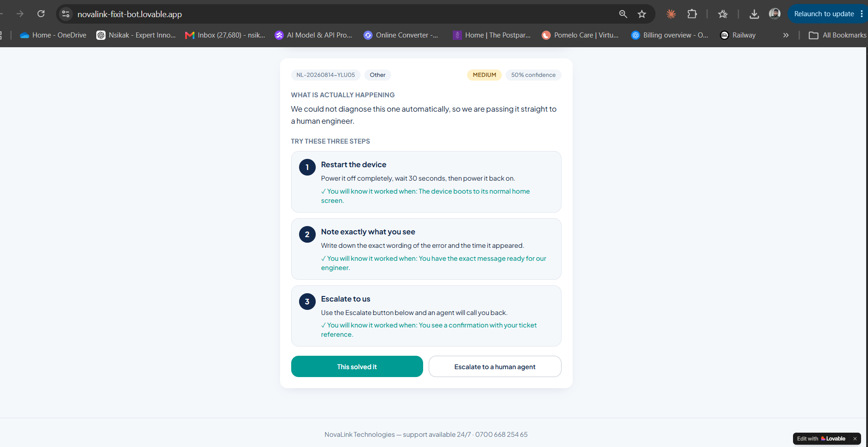This screenshot has height=447, width=868.
Task: Click the browser forward arrow
Action: point(20,14)
